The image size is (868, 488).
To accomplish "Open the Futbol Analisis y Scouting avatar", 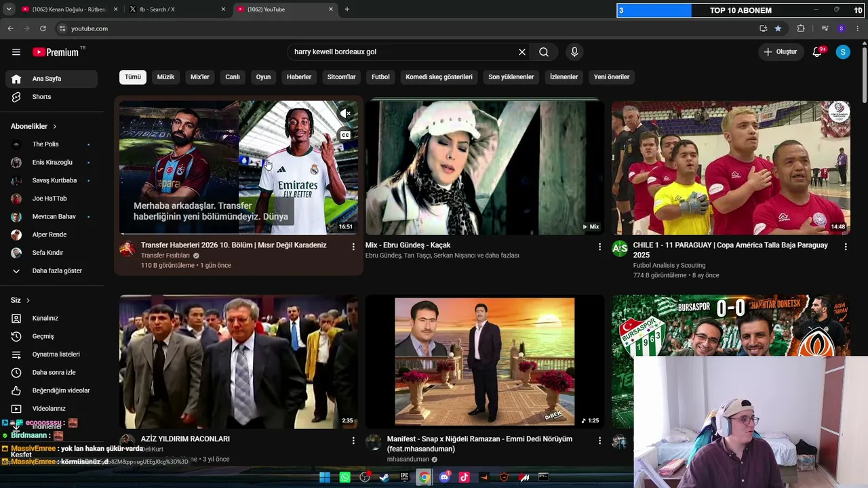I will 620,249.
